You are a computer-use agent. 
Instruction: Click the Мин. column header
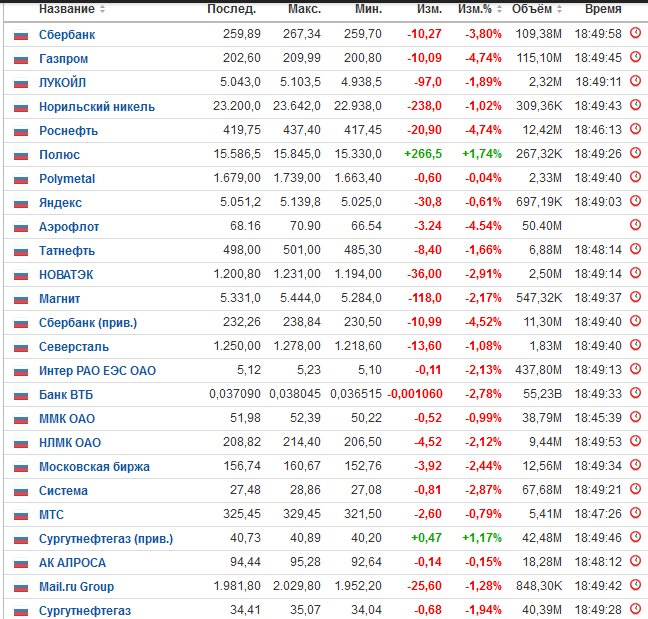(x=369, y=9)
